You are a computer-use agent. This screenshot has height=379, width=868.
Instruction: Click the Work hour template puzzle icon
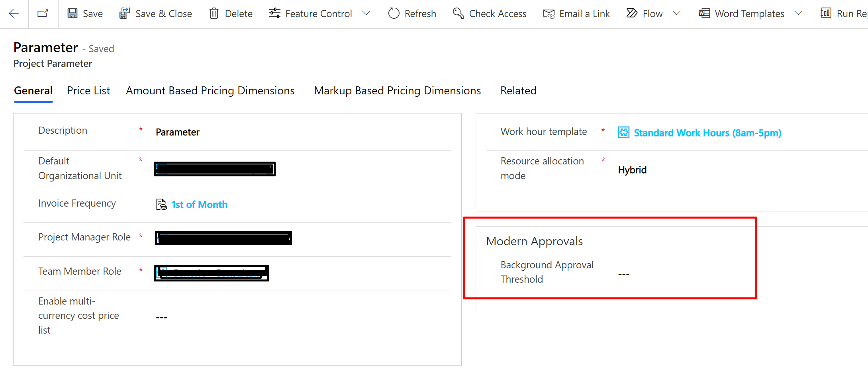623,132
